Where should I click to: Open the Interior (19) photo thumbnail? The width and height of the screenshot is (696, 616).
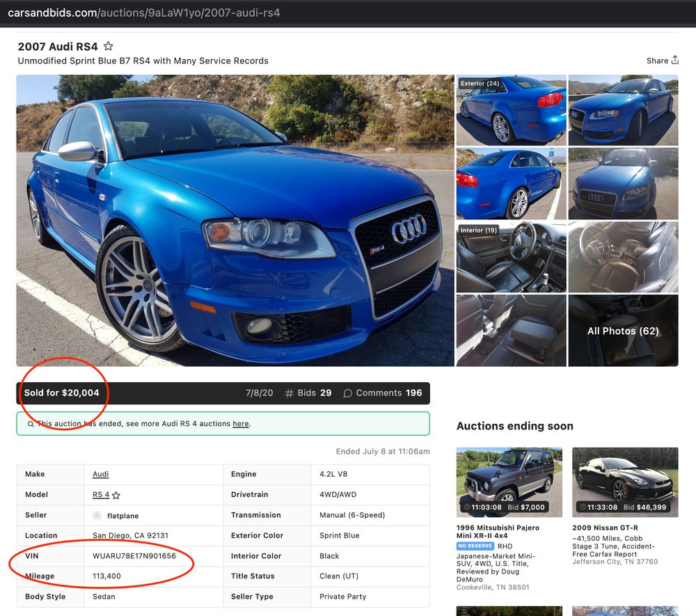[x=511, y=257]
